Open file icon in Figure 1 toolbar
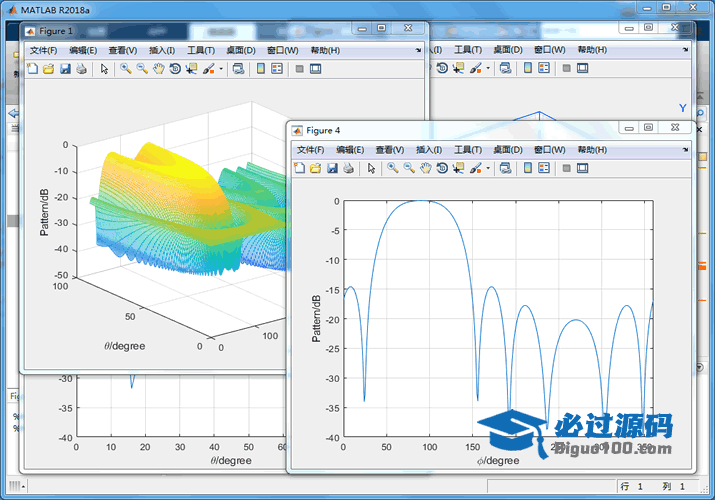The width and height of the screenshot is (715, 500). point(48,69)
